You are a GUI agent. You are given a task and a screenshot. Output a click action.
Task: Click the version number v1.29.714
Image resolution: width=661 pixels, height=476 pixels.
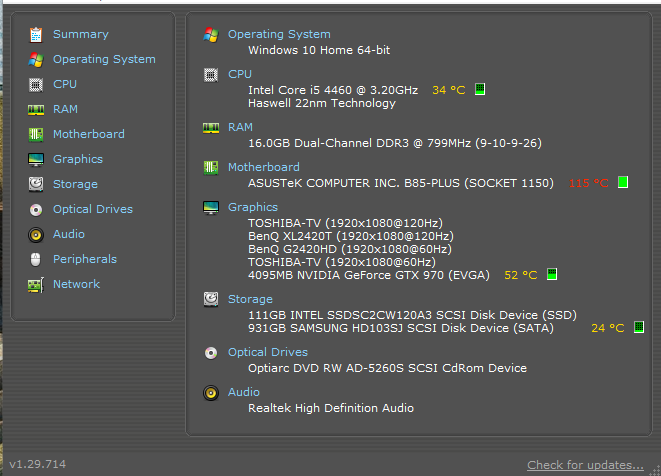[38, 464]
